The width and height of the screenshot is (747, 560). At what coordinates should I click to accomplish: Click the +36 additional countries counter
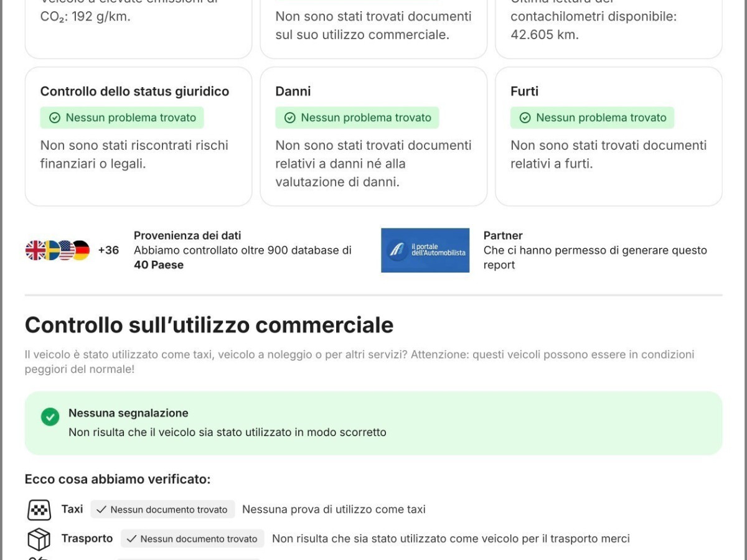point(108,250)
